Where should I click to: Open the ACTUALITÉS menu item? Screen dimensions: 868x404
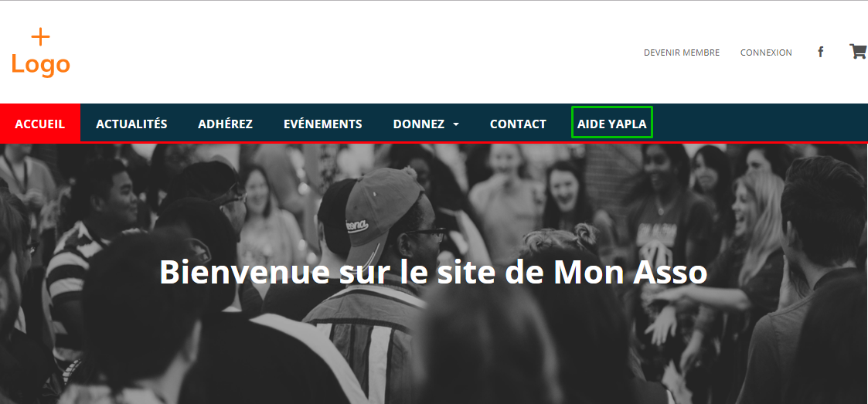tap(131, 124)
